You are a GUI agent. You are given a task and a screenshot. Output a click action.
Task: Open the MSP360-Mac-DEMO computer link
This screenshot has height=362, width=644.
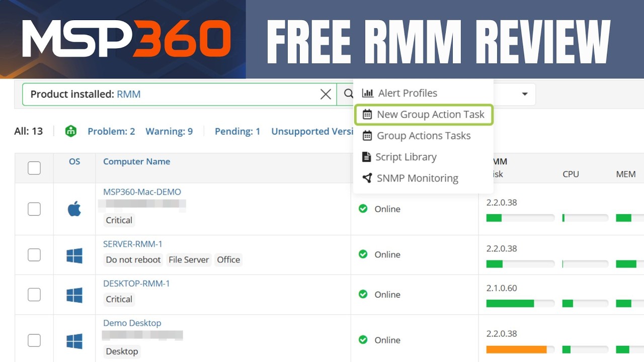tap(142, 192)
